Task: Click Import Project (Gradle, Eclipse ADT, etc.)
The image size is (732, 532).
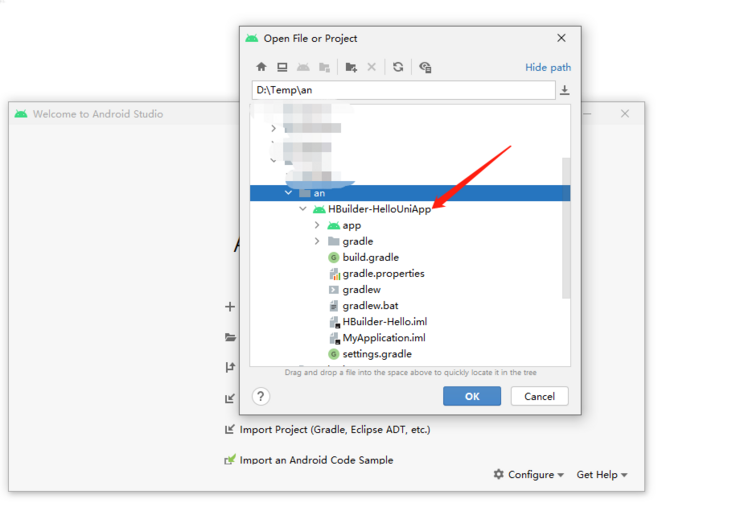Action: pos(335,429)
